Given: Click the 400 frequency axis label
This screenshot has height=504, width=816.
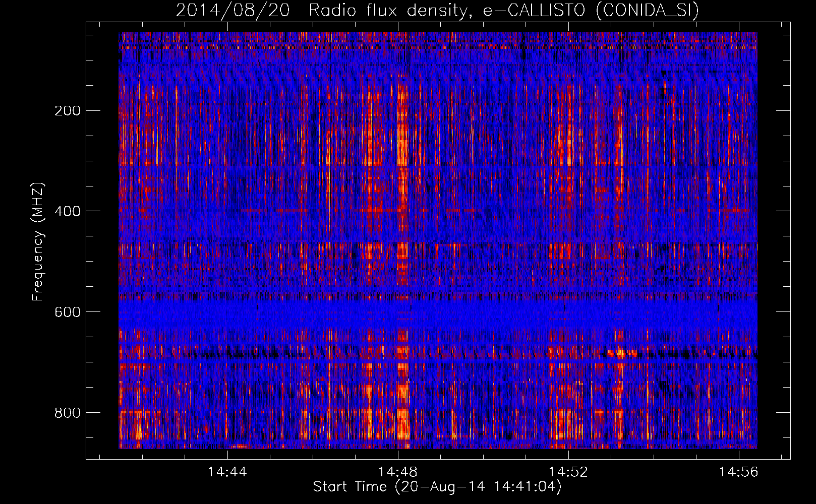Looking at the screenshot, I should tap(68, 211).
